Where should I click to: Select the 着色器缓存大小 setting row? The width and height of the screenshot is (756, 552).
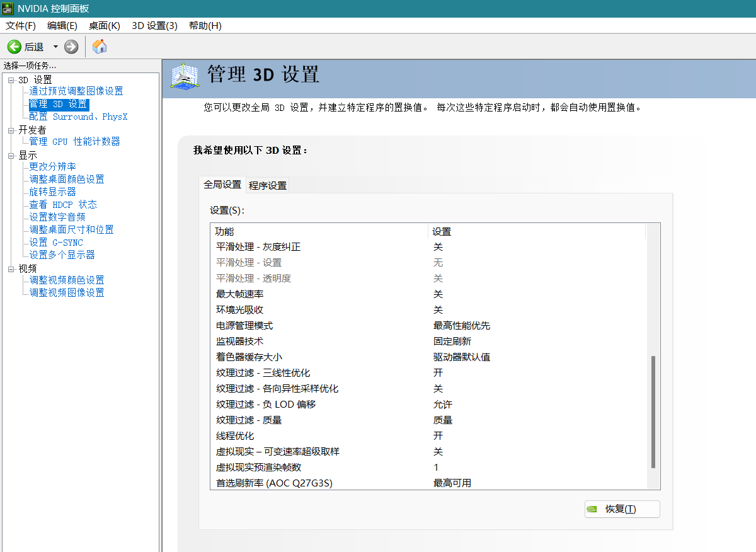click(x=428, y=357)
